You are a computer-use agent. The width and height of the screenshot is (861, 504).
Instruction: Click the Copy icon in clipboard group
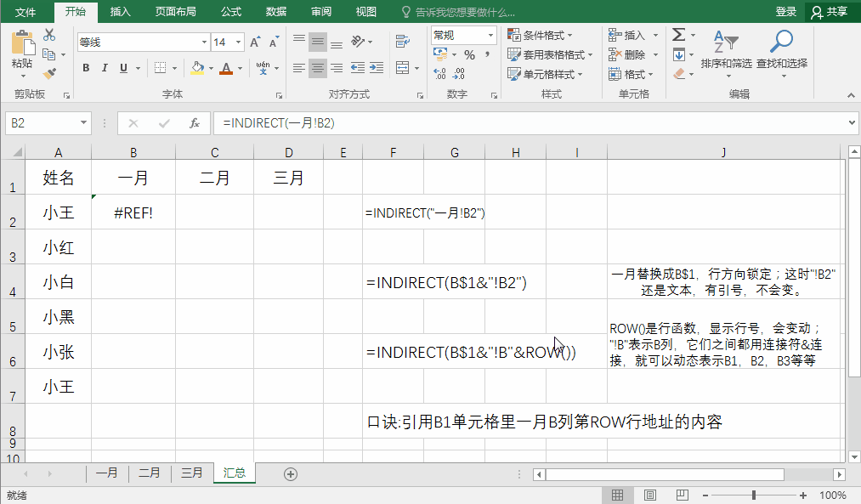48,54
